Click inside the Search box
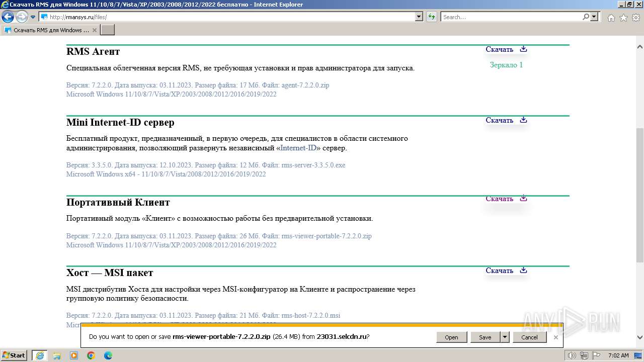The height and width of the screenshot is (362, 644). click(511, 17)
